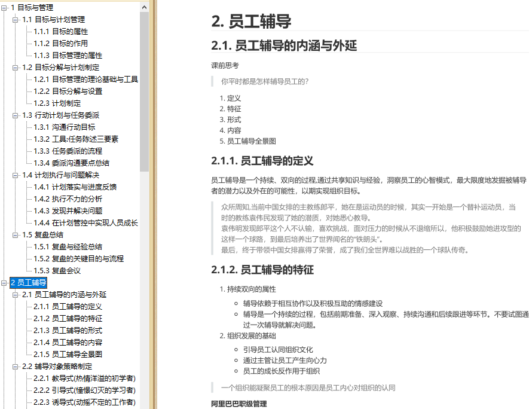
Task: Click outline scrollbar up arrow
Action: [x=145, y=7]
